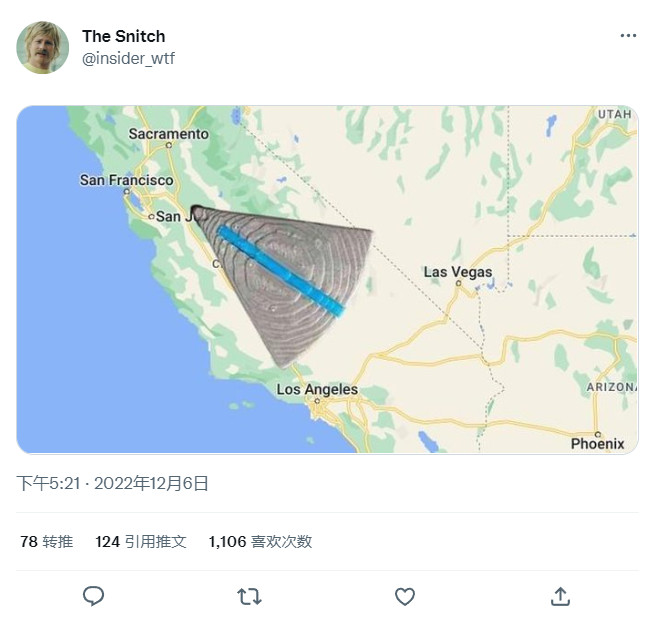Click the Phoenix label on map
This screenshot has height=621, width=655.
pos(597,443)
